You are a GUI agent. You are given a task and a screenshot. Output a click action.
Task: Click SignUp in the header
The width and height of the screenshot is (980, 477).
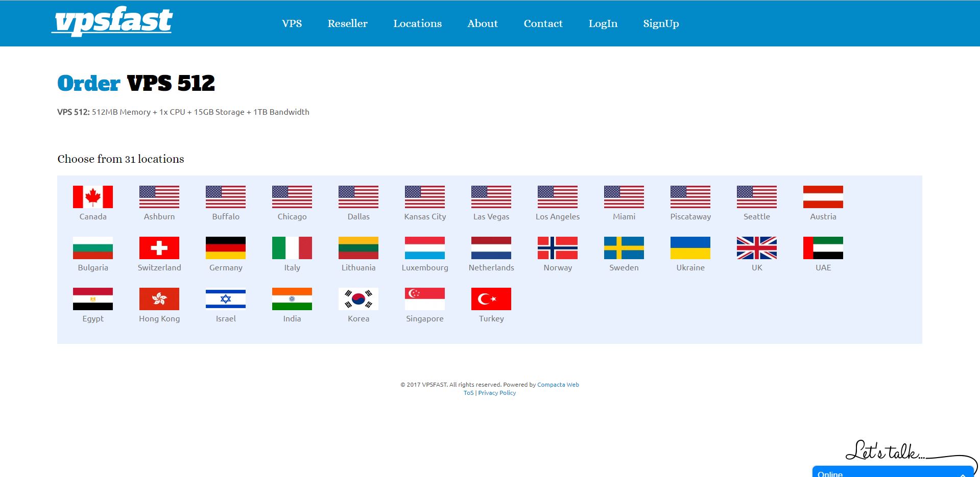(x=661, y=24)
